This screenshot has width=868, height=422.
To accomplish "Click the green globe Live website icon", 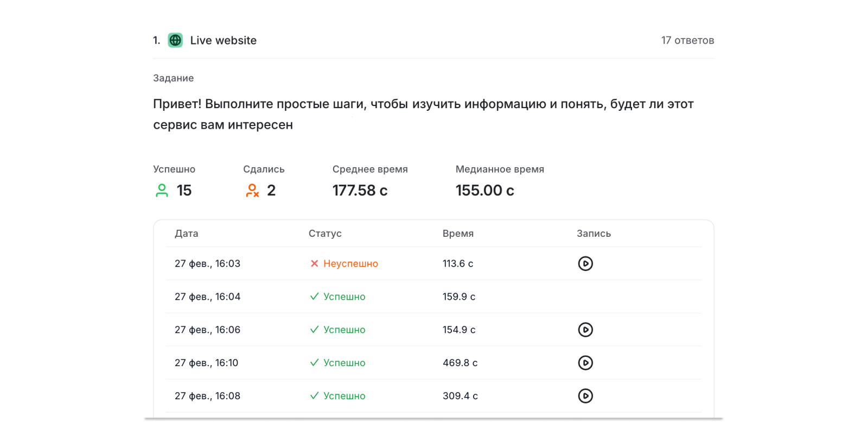I will point(175,40).
